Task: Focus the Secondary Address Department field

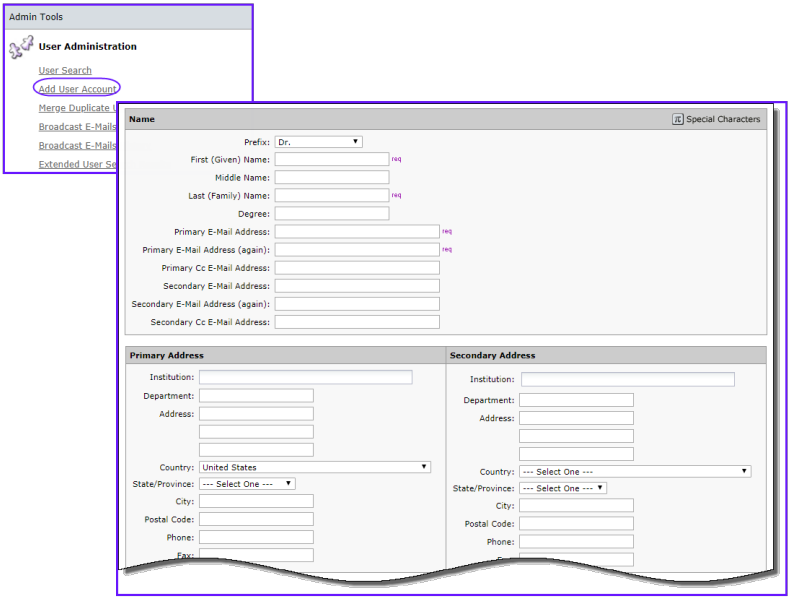Action: 576,400
